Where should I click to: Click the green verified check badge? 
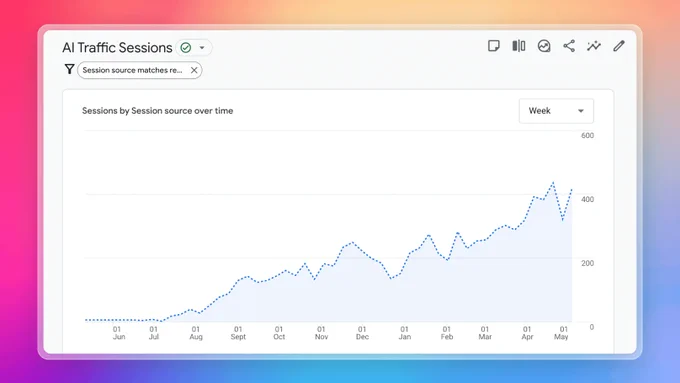point(186,48)
